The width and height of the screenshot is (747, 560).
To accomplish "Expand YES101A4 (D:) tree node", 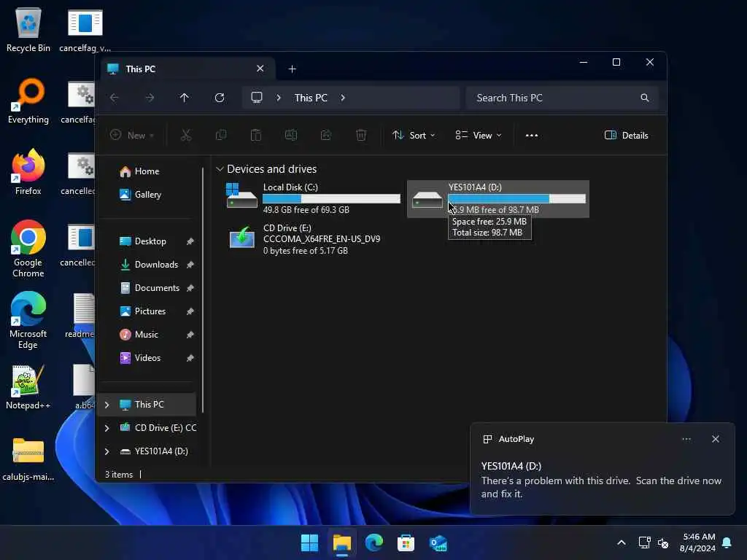I will click(x=107, y=451).
